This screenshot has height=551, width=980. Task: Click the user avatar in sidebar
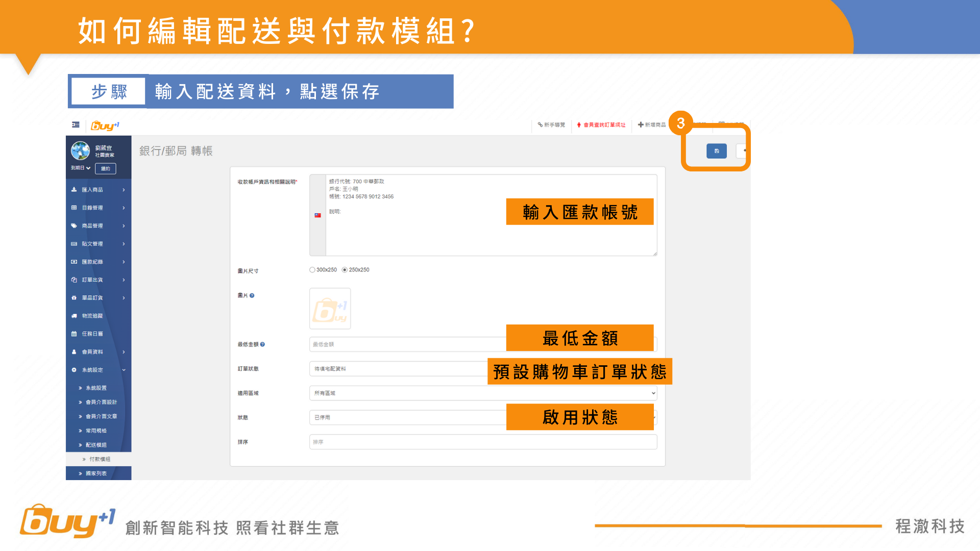pos(80,151)
